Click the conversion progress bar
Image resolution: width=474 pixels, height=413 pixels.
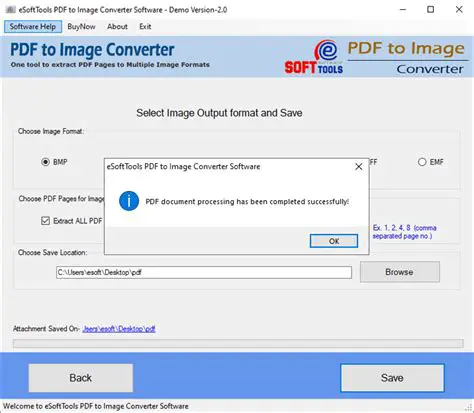(x=238, y=344)
